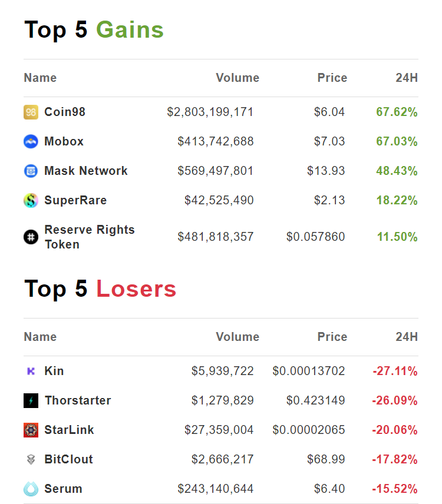Click the Mobox blue logo icon

pos(31,141)
